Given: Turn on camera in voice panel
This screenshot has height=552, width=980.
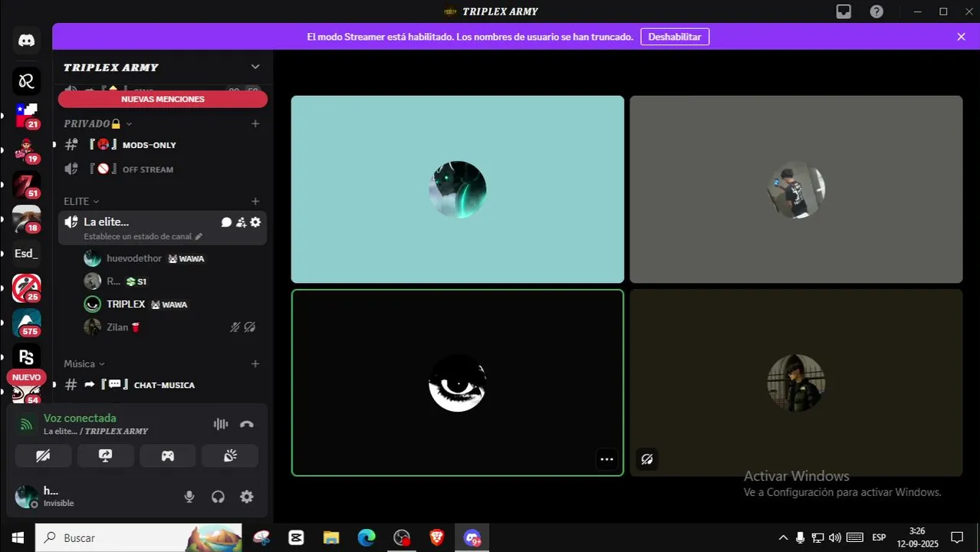Looking at the screenshot, I should point(43,455).
